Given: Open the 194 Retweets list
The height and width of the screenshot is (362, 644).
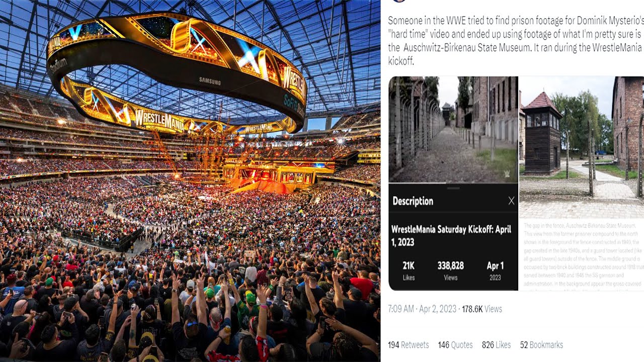Looking at the screenshot, I should tap(409, 345).
